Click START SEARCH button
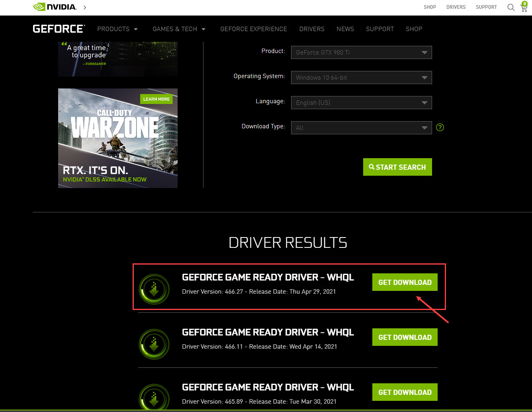The width and height of the screenshot is (532, 412). tap(397, 167)
